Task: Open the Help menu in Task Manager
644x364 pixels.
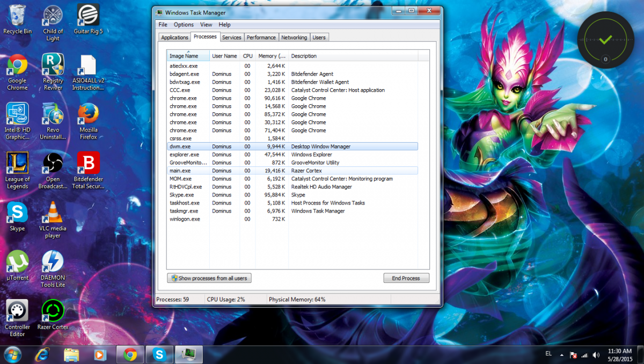Action: pos(225,25)
